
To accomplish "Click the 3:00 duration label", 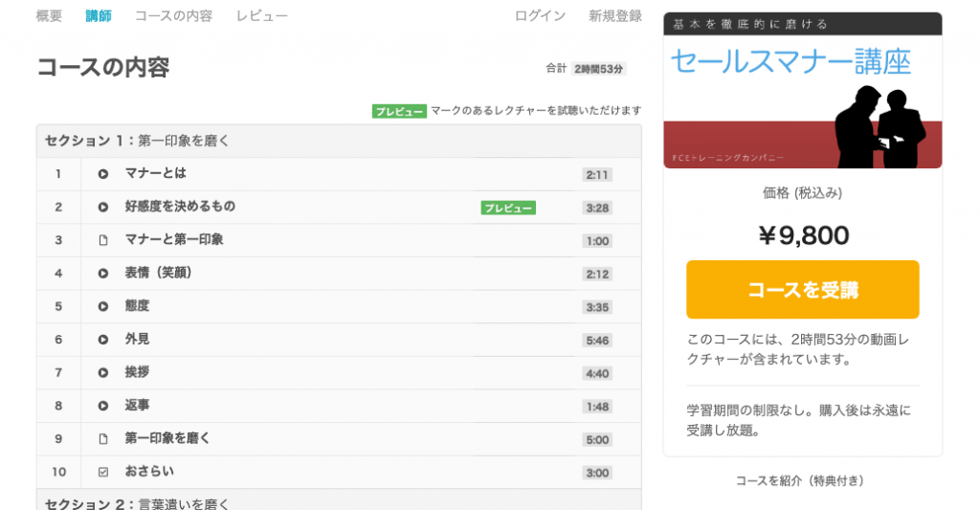I will (x=597, y=473).
